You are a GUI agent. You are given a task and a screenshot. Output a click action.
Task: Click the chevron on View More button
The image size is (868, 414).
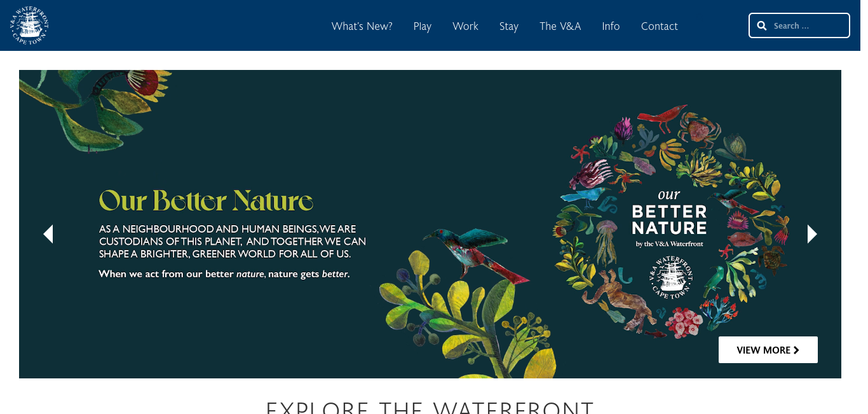(796, 350)
